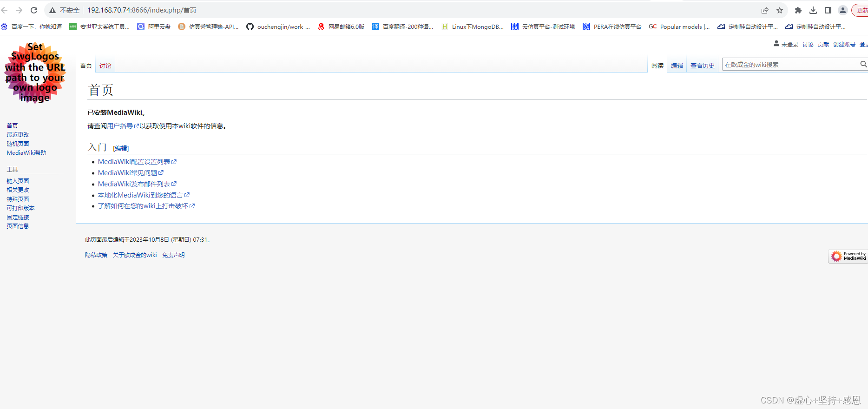Open MediaWiki帮助 in the sidebar

click(26, 152)
